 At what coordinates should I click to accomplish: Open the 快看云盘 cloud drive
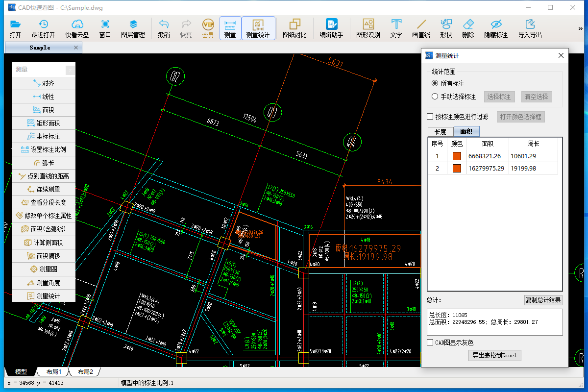click(77, 28)
